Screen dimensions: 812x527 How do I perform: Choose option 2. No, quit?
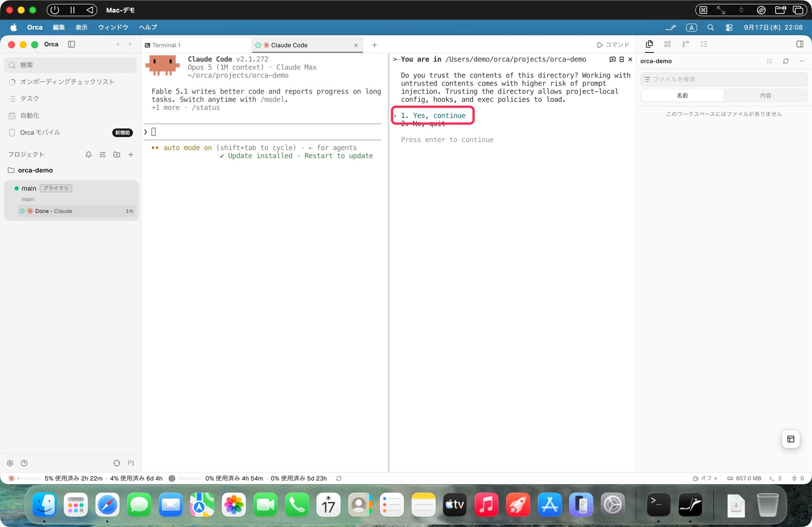(x=423, y=124)
